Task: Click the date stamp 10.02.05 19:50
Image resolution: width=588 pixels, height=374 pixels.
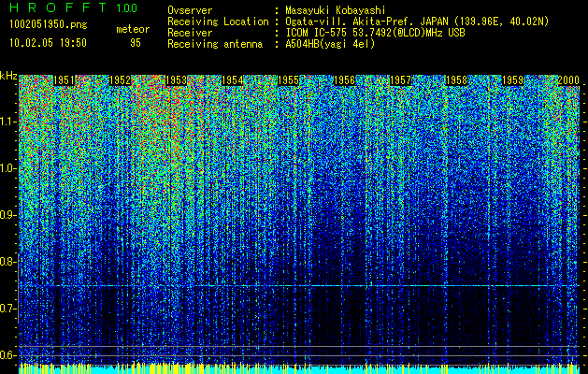Action: [x=48, y=43]
